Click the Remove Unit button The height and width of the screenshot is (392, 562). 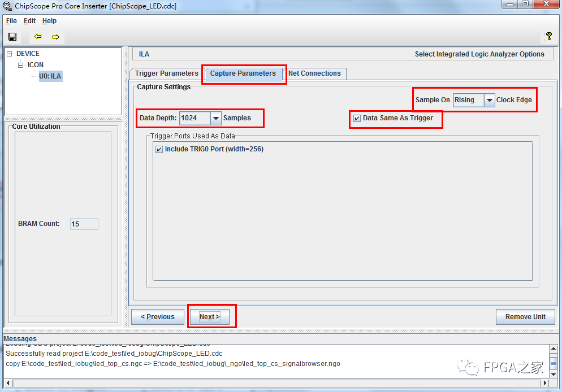(525, 317)
